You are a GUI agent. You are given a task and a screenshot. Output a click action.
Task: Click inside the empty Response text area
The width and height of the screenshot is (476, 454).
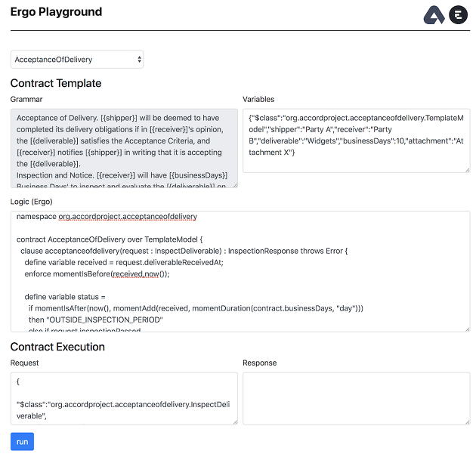(357, 398)
